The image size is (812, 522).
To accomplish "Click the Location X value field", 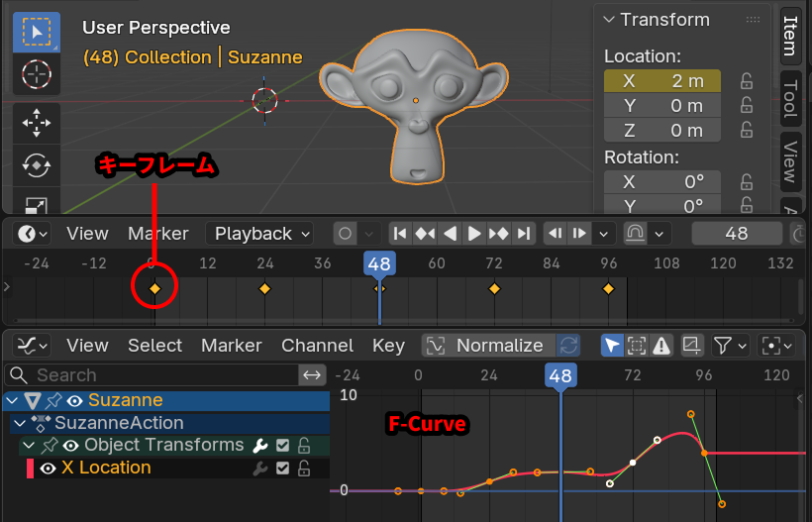I will tap(661, 81).
